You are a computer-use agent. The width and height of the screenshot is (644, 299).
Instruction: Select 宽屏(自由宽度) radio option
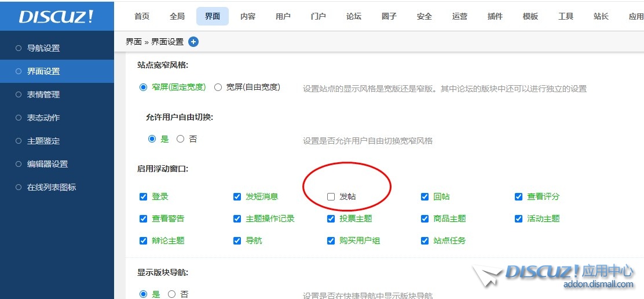click(218, 87)
